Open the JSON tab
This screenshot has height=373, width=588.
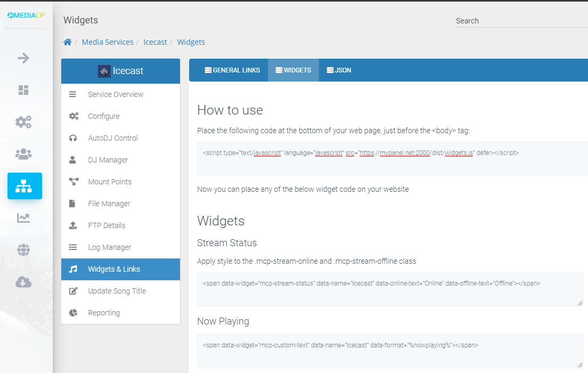pyautogui.click(x=339, y=70)
